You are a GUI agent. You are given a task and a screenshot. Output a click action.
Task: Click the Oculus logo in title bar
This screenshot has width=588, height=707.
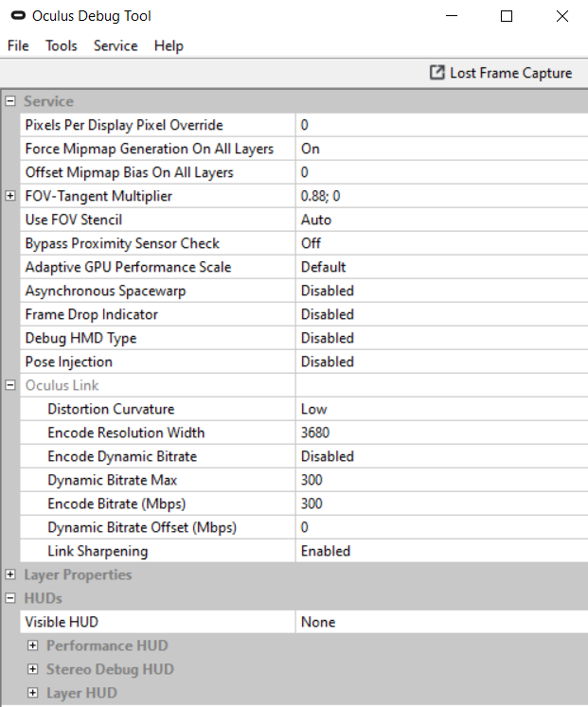(18, 16)
